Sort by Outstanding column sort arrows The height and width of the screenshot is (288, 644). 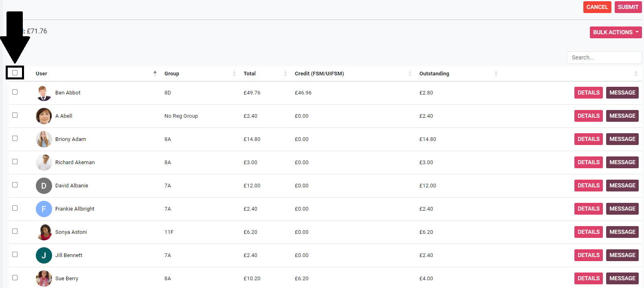click(496, 73)
